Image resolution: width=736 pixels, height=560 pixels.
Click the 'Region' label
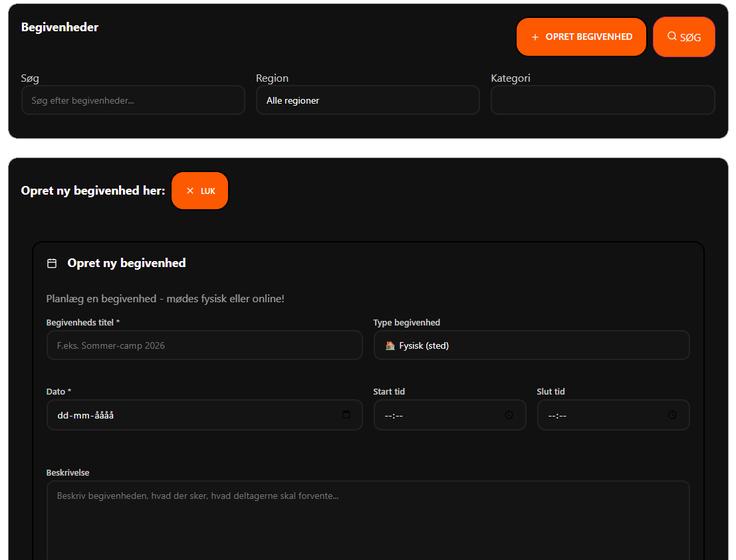coord(272,78)
